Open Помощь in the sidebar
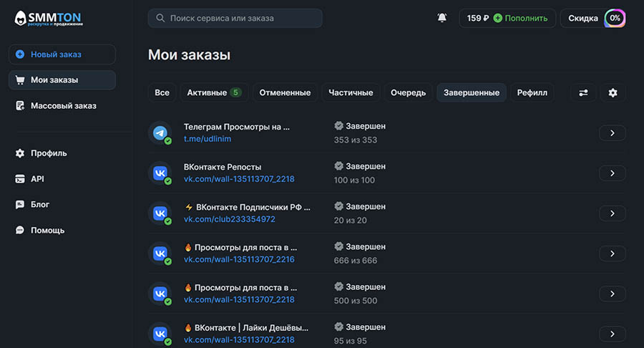This screenshot has height=348, width=644. (x=47, y=231)
